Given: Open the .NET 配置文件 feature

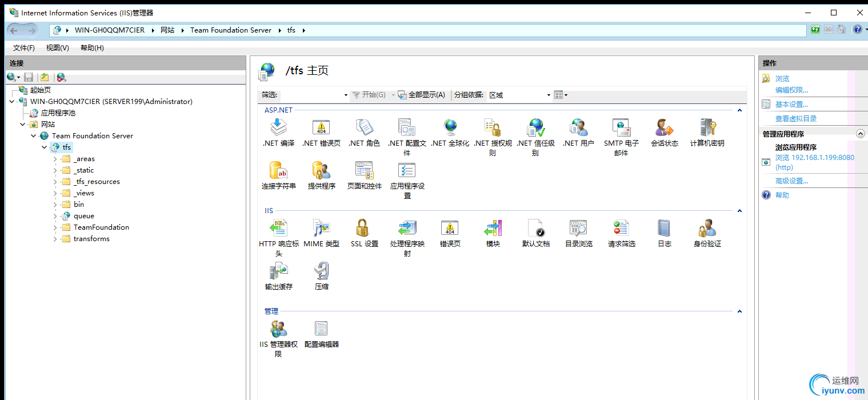Looking at the screenshot, I should [x=407, y=137].
